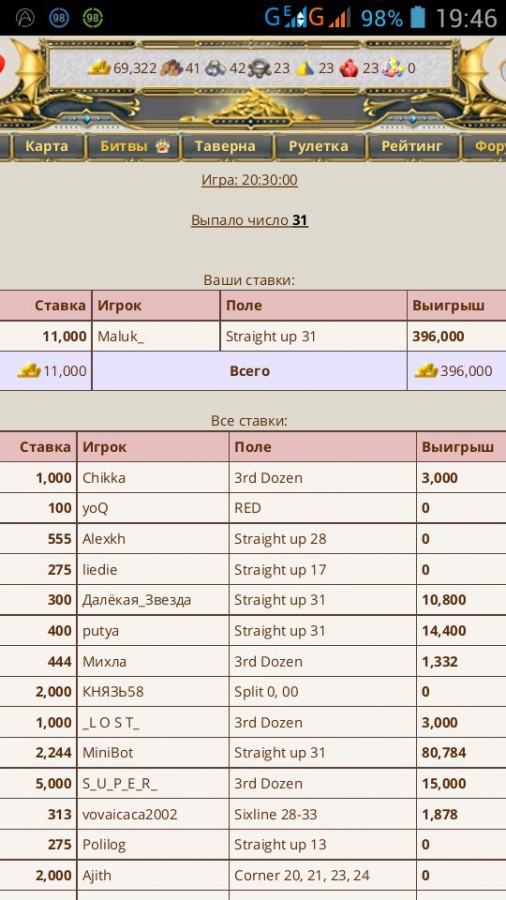Tap the mercury resource icon

click(260, 68)
